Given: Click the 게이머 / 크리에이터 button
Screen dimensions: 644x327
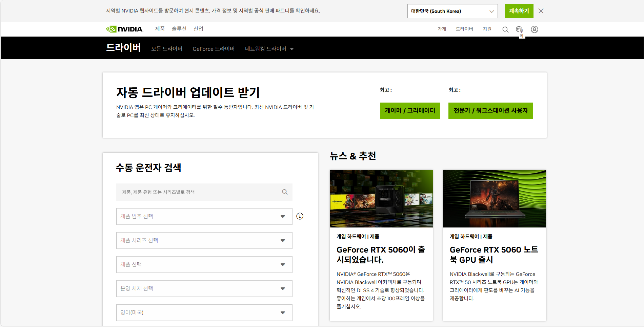Looking at the screenshot, I should coord(410,111).
